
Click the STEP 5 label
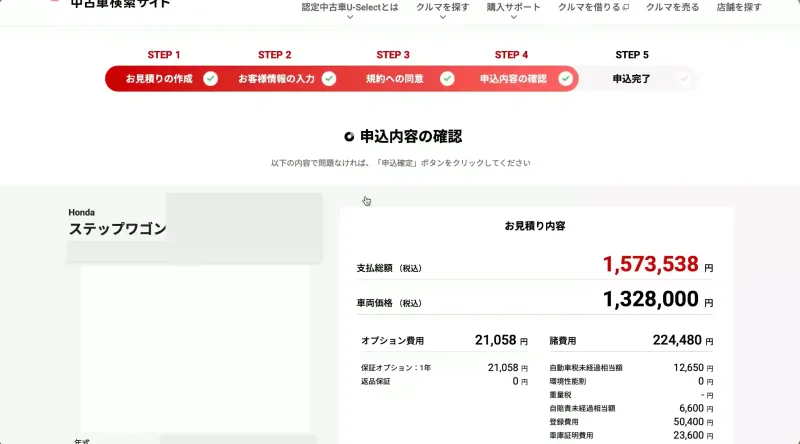point(632,55)
